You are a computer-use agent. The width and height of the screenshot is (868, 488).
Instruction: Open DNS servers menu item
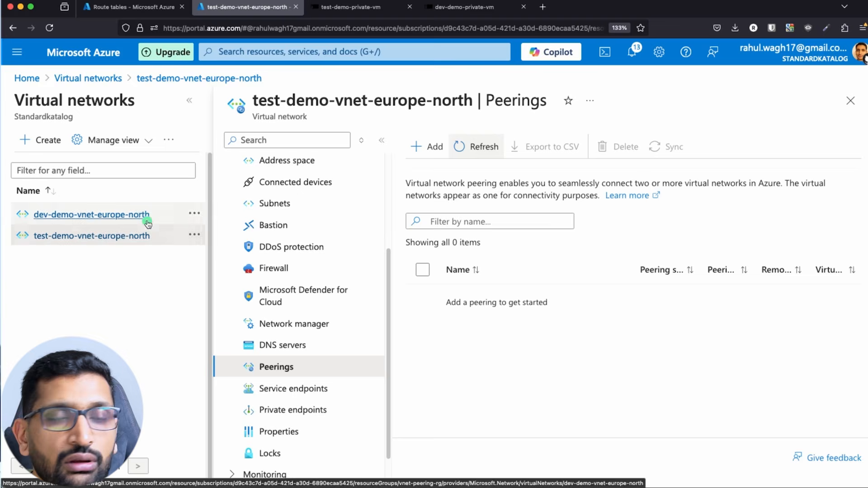point(282,345)
